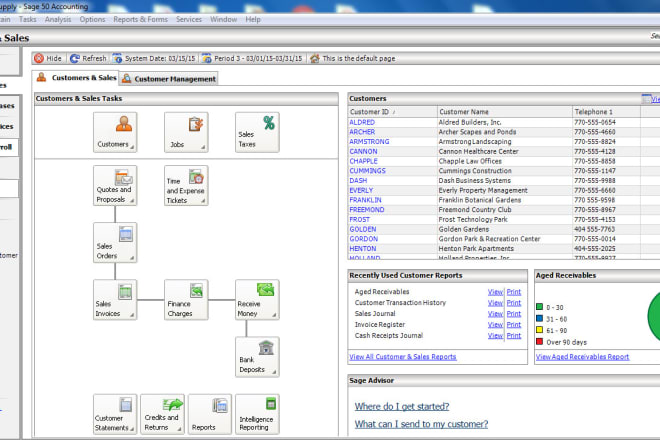The height and width of the screenshot is (440, 660).
Task: Click the red Over 90 days swatch
Action: pos(539,341)
